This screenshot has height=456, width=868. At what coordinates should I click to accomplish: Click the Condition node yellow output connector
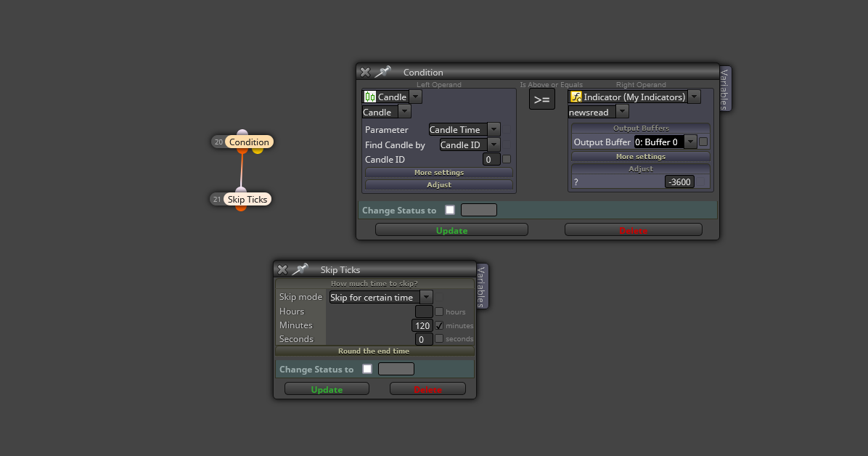258,150
